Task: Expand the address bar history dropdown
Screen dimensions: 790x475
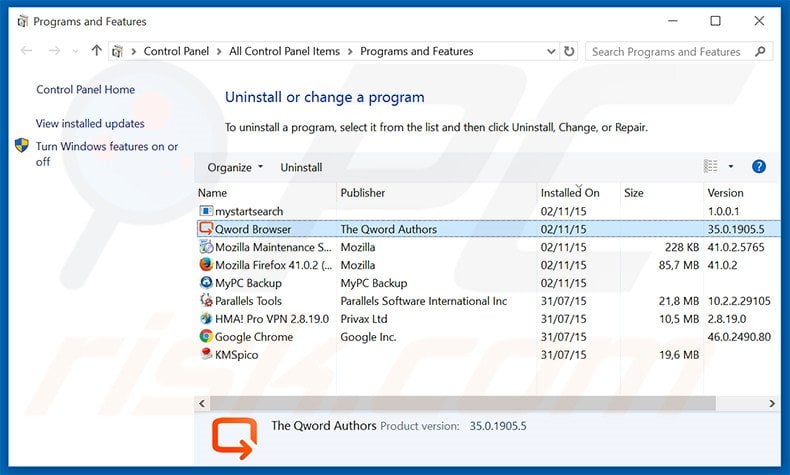Action: click(551, 51)
